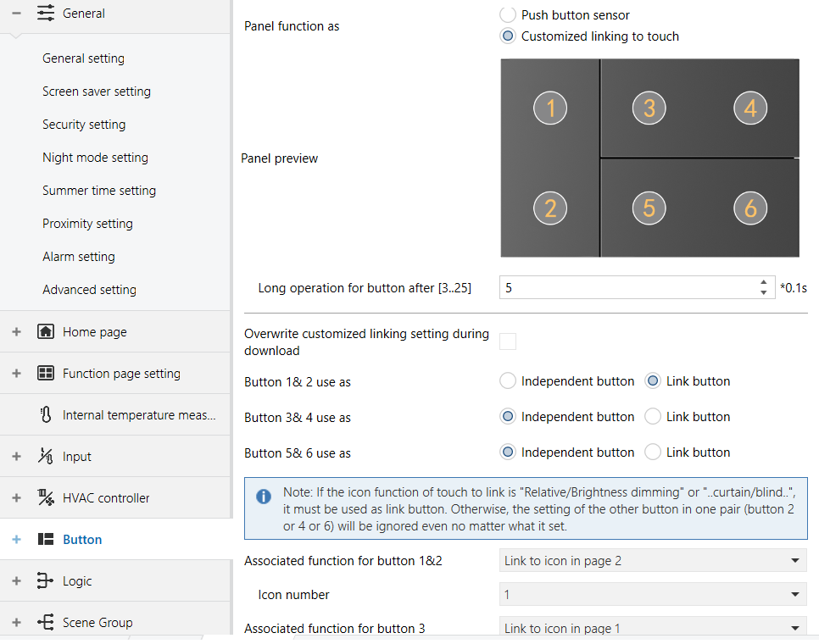Click button circle 6 in panel preview
This screenshot has height=644, width=819.
(750, 208)
